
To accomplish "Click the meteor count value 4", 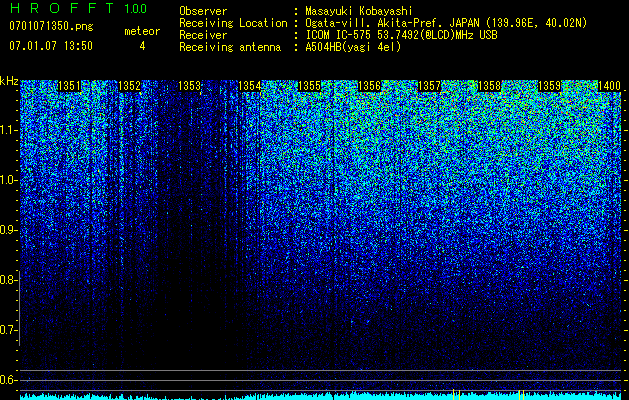I will 142,46.
